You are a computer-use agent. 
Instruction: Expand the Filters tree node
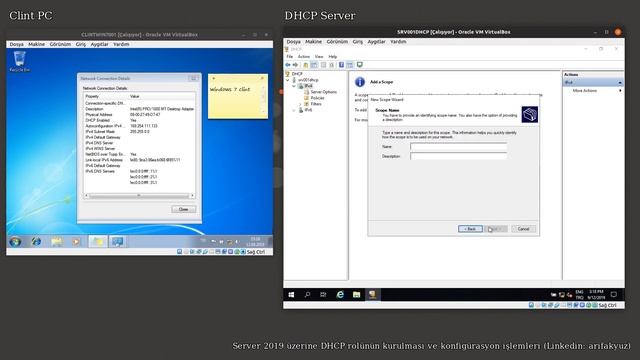coord(300,104)
